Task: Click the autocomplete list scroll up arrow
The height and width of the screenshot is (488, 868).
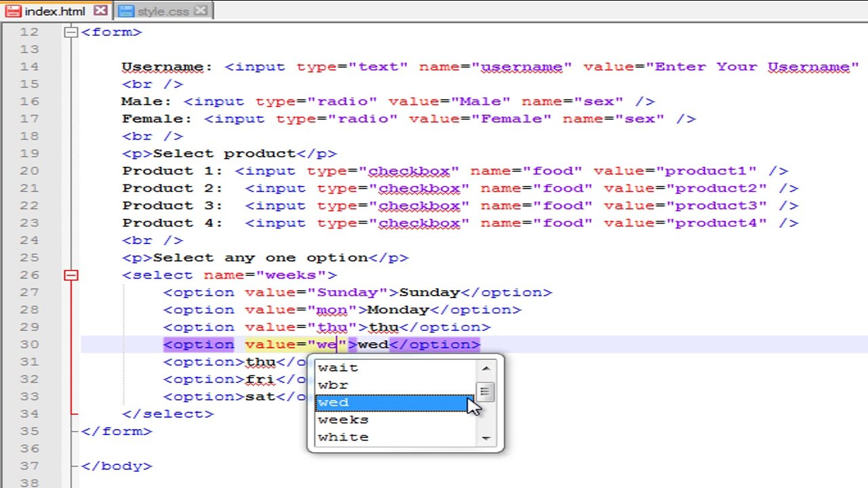Action: (x=486, y=368)
